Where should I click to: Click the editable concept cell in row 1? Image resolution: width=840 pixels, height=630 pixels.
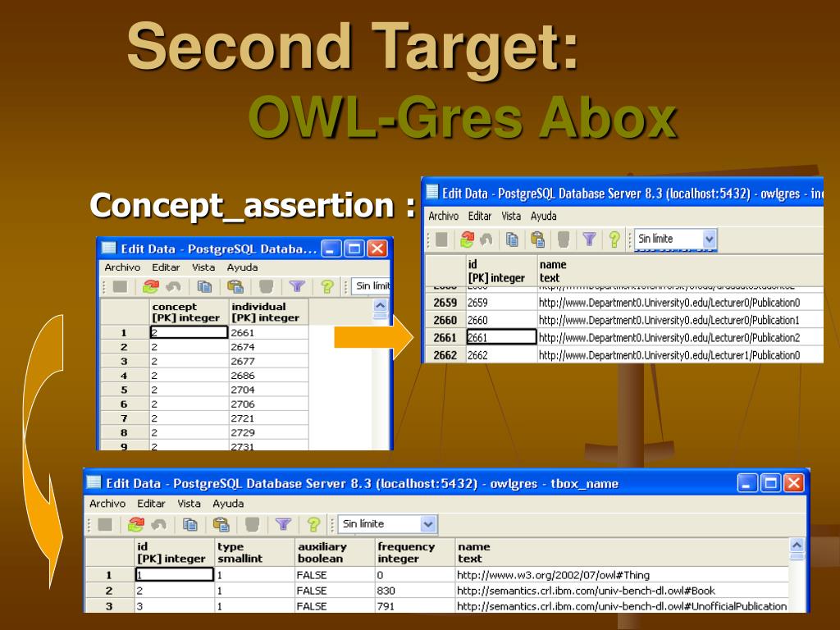189,333
